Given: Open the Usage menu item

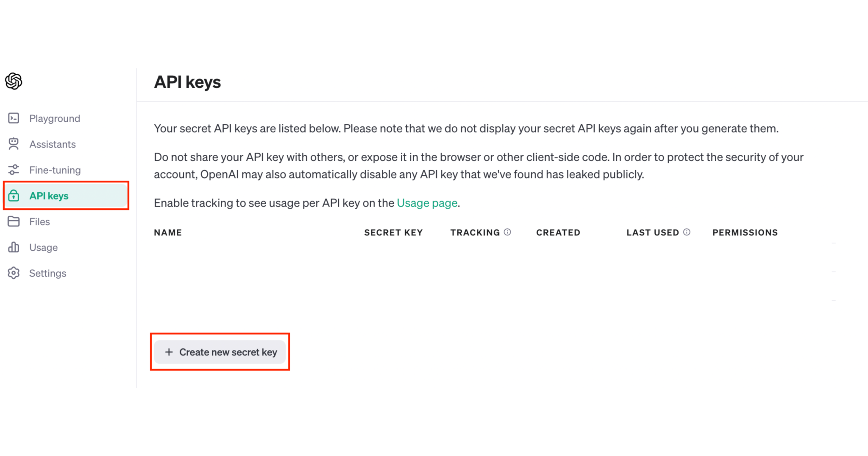Looking at the screenshot, I should click(x=43, y=247).
